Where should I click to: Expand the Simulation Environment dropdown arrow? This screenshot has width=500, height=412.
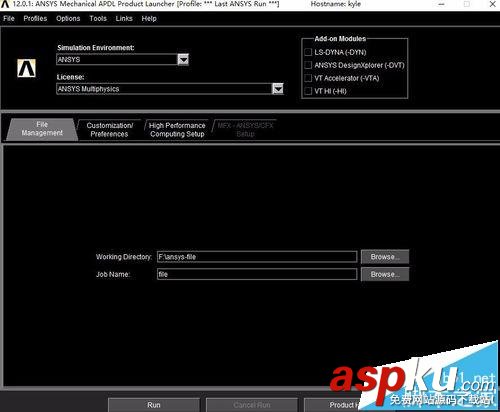[183, 60]
